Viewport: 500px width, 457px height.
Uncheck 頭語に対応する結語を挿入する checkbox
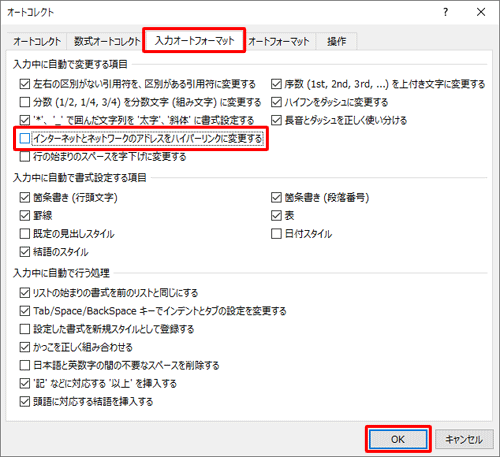pyautogui.click(x=25, y=401)
